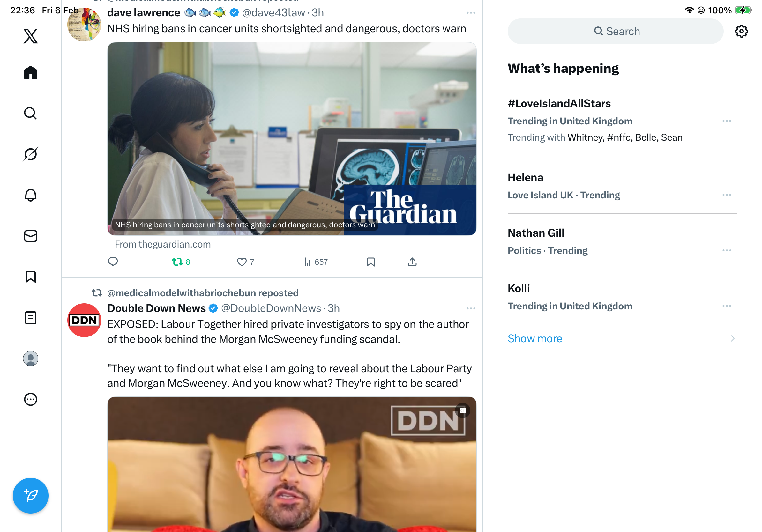The image size is (762, 532).
Task: Open Bookmarks in left sidebar
Action: (31, 277)
